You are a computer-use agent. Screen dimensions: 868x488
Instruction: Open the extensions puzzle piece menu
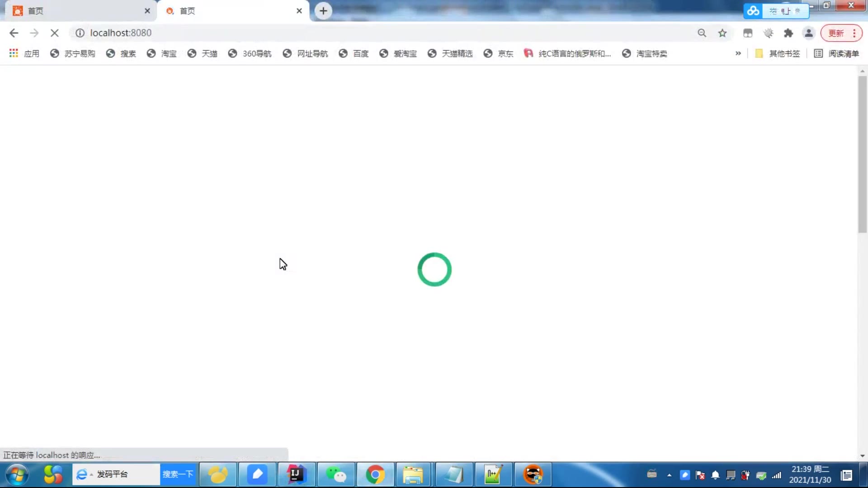coord(788,33)
